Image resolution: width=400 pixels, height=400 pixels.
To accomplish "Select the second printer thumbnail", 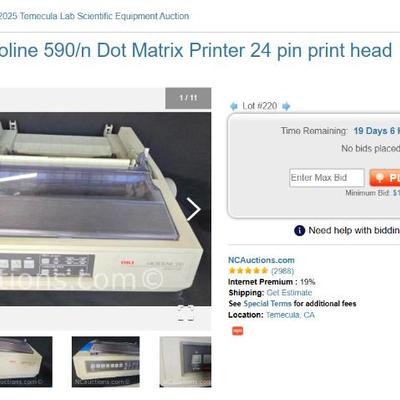I will (x=106, y=362).
